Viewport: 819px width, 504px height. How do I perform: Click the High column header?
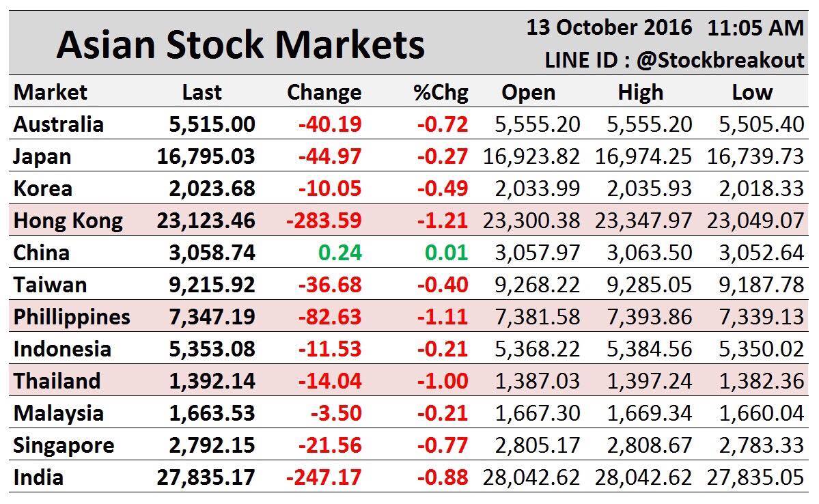(640, 92)
